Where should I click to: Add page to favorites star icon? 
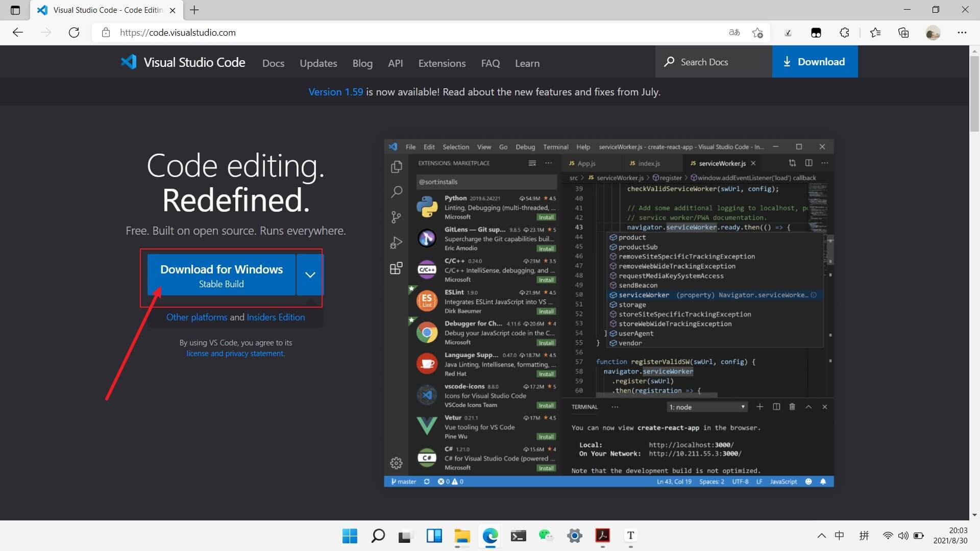(757, 33)
